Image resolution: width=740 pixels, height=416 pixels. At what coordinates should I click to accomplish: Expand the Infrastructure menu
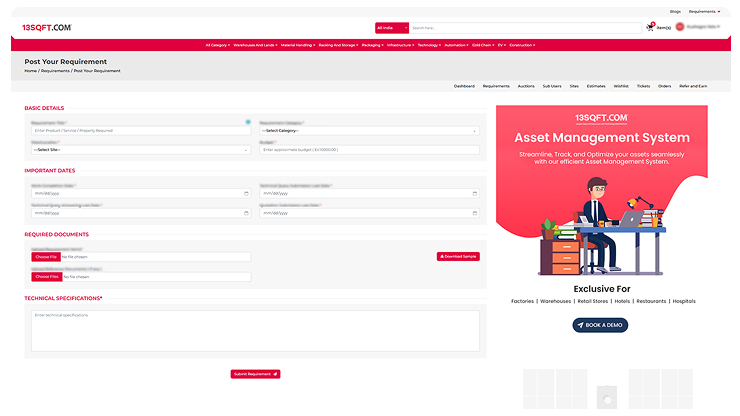[x=400, y=45]
